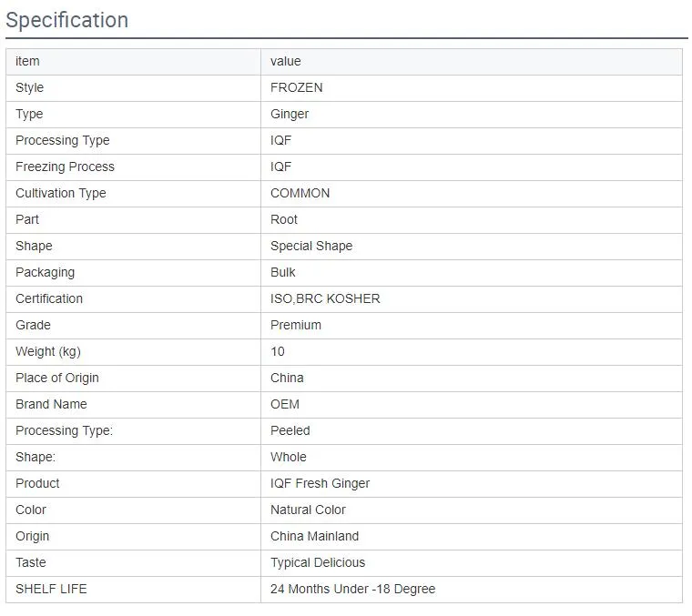This screenshot has width=692, height=616.
Task: Select the Natural Color value
Action: pyautogui.click(x=308, y=510)
